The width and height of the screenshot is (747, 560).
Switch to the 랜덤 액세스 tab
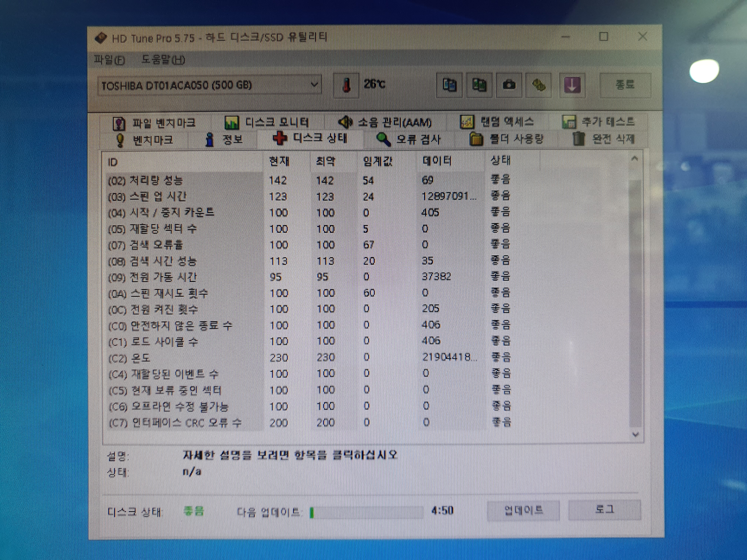(497, 122)
